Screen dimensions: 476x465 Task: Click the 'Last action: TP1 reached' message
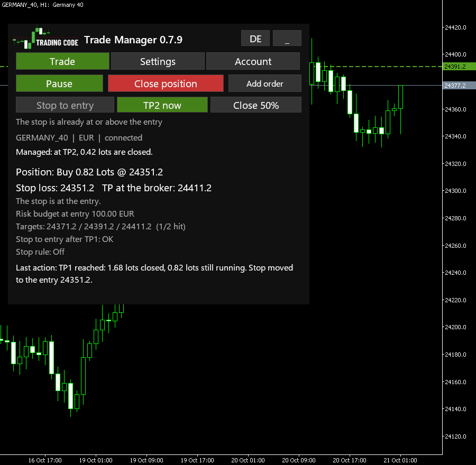154,274
